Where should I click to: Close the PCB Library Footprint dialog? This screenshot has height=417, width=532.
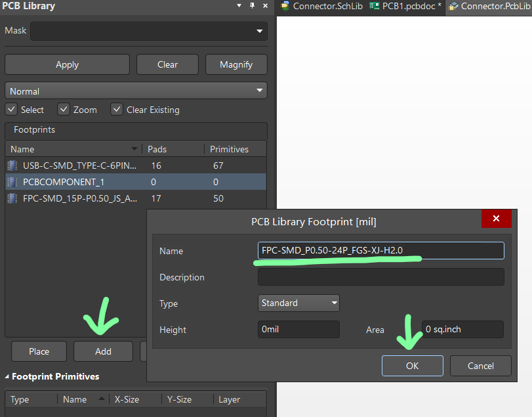[496, 219]
